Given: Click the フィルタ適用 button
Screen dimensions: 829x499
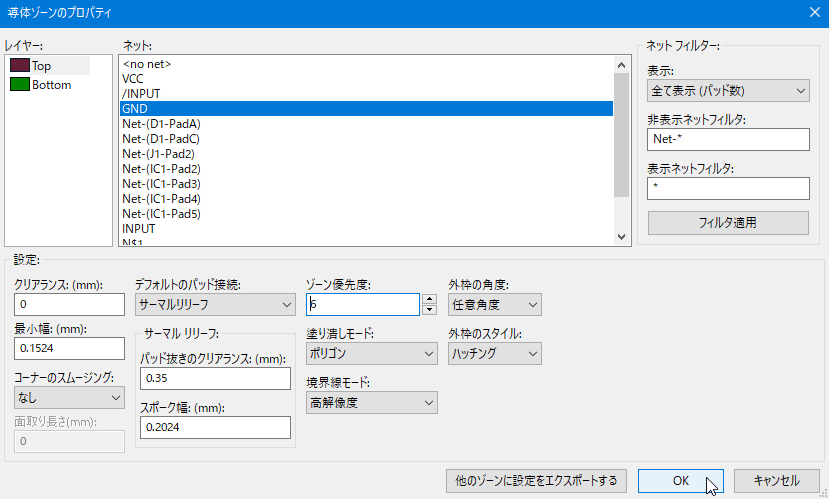Looking at the screenshot, I should 728,223.
